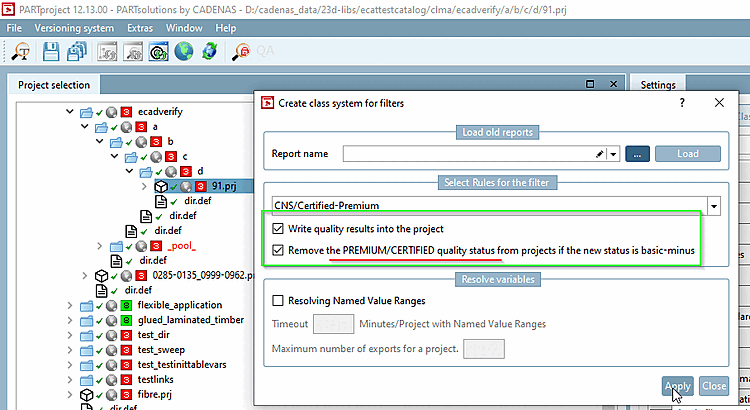Click the folder icon of ecadverify
The width and height of the screenshot is (750, 410).
tap(86, 112)
